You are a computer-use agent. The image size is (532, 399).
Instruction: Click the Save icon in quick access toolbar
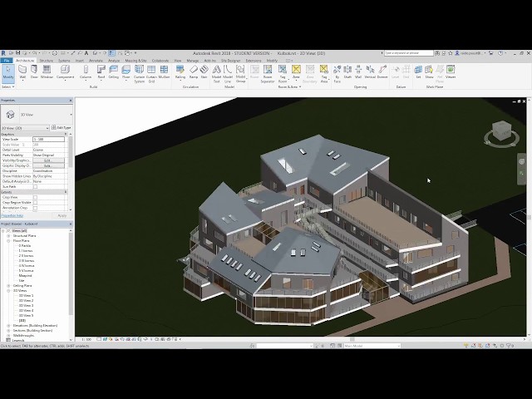(18, 53)
